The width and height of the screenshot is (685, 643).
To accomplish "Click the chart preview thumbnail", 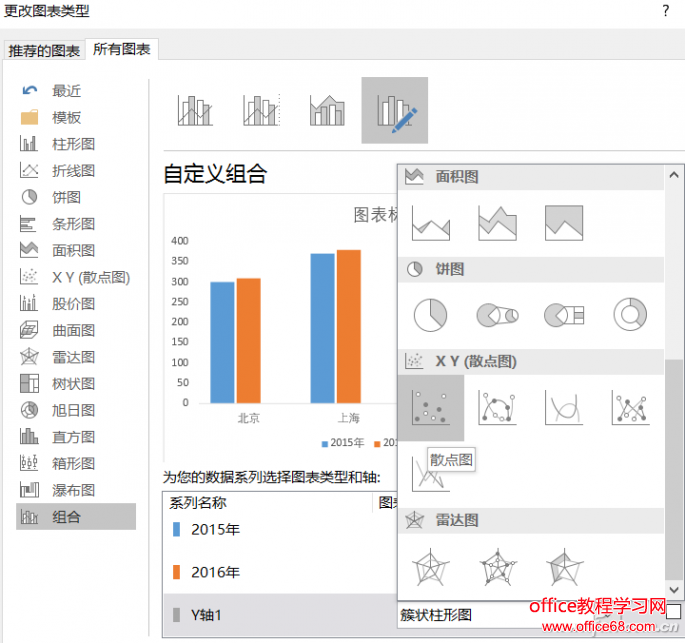I will click(281, 326).
